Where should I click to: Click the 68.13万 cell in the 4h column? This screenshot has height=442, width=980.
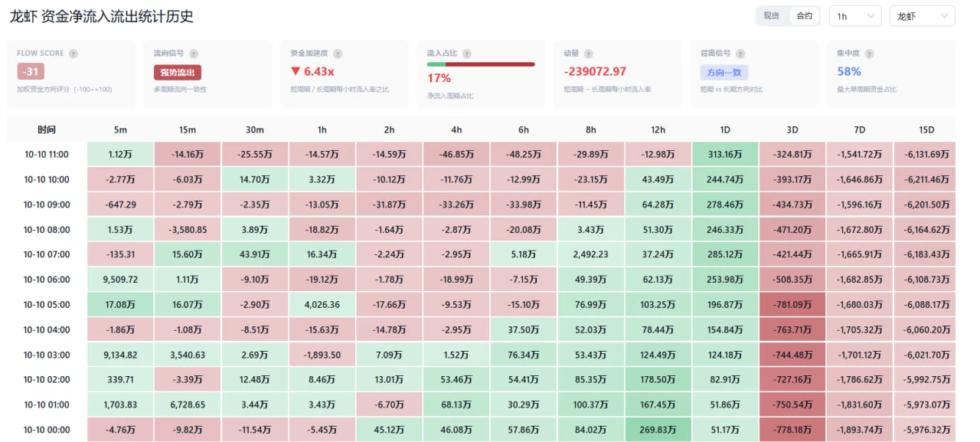point(456,404)
